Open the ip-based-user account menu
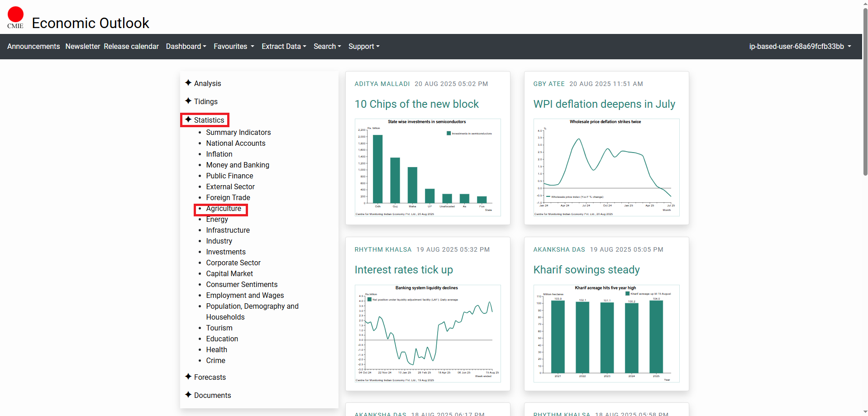The width and height of the screenshot is (868, 416). [800, 47]
